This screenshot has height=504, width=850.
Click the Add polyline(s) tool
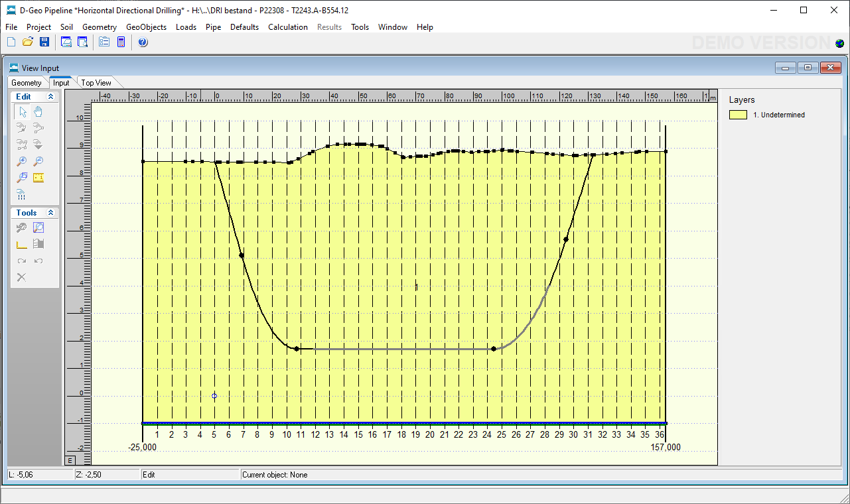tap(22, 145)
